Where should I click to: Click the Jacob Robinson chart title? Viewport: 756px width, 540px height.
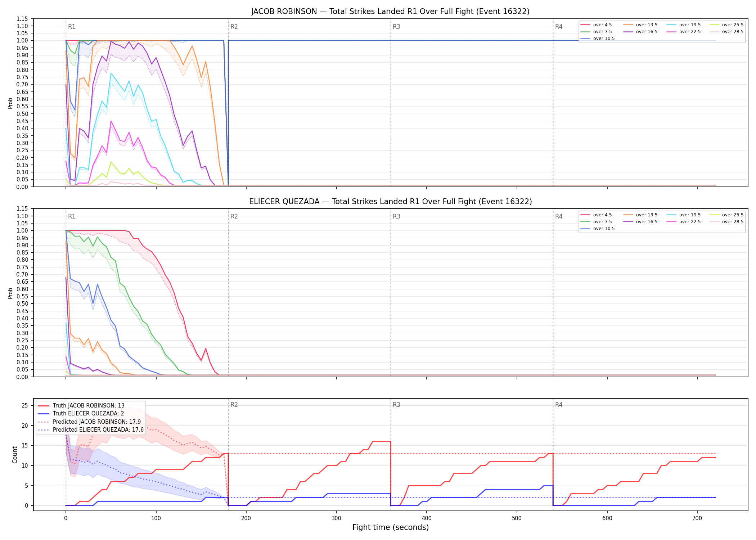(x=390, y=12)
